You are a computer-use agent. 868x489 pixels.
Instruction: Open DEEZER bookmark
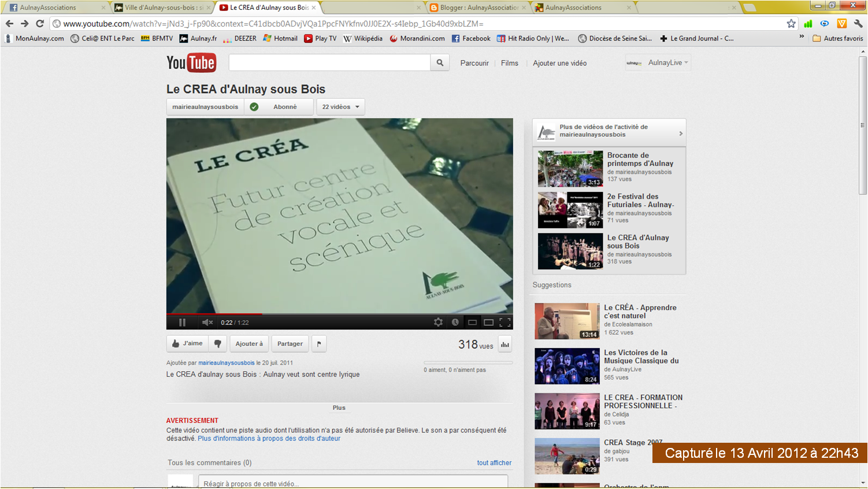point(239,39)
